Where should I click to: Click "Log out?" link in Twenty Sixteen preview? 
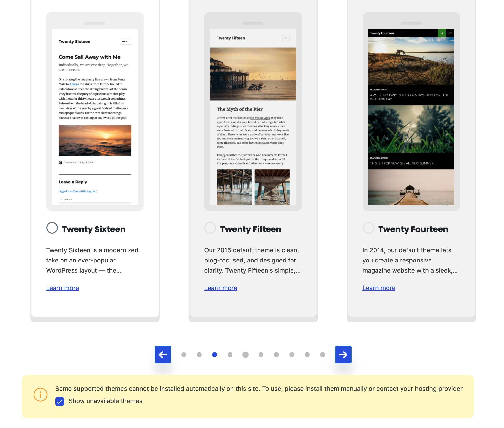tap(92, 191)
